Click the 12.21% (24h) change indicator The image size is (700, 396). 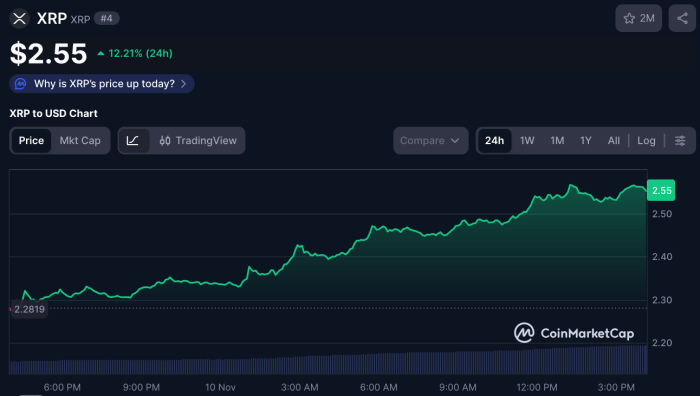(x=135, y=54)
